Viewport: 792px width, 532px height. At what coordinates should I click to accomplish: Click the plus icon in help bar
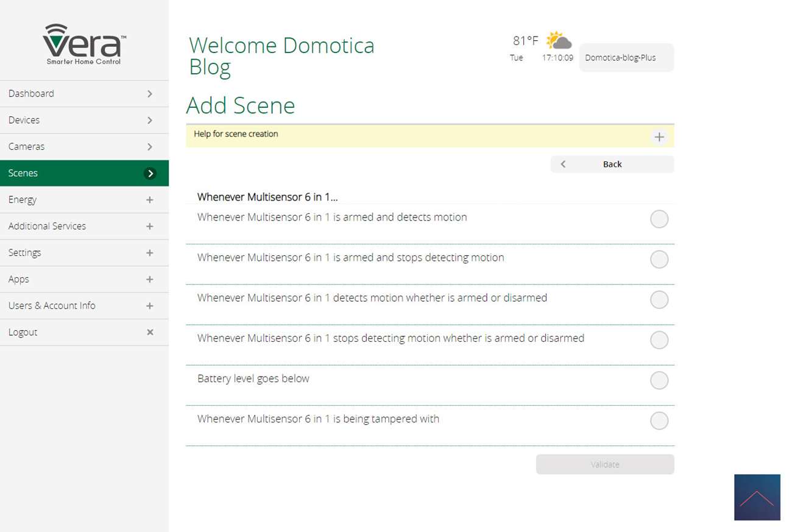tap(659, 137)
